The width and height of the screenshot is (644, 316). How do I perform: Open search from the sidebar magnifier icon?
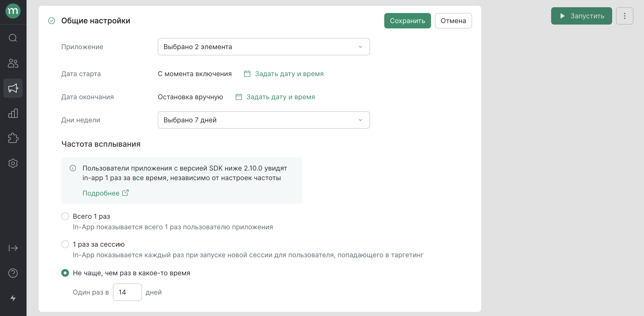pyautogui.click(x=13, y=38)
